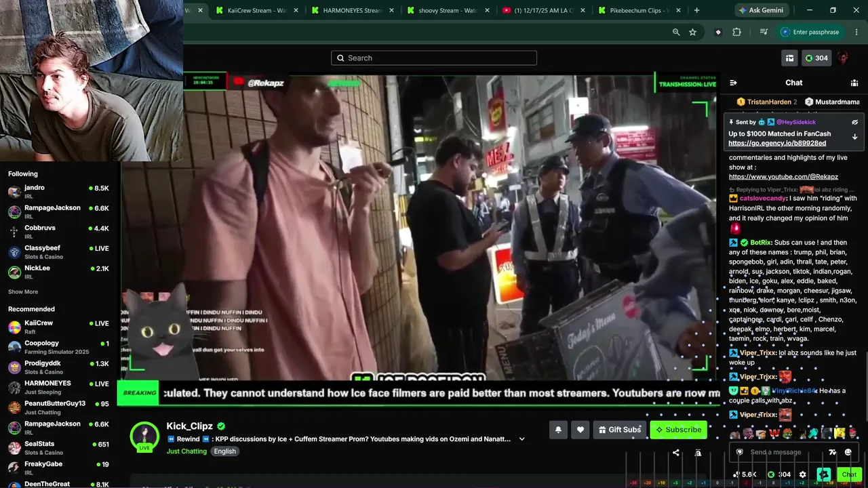Click the green Chat send button
The width and height of the screenshot is (868, 488).
tap(849, 474)
